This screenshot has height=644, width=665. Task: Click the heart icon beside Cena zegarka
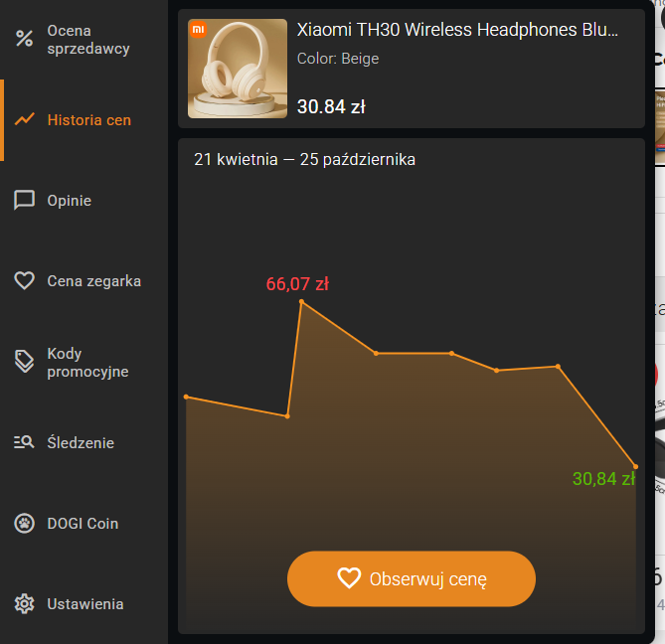(x=24, y=280)
